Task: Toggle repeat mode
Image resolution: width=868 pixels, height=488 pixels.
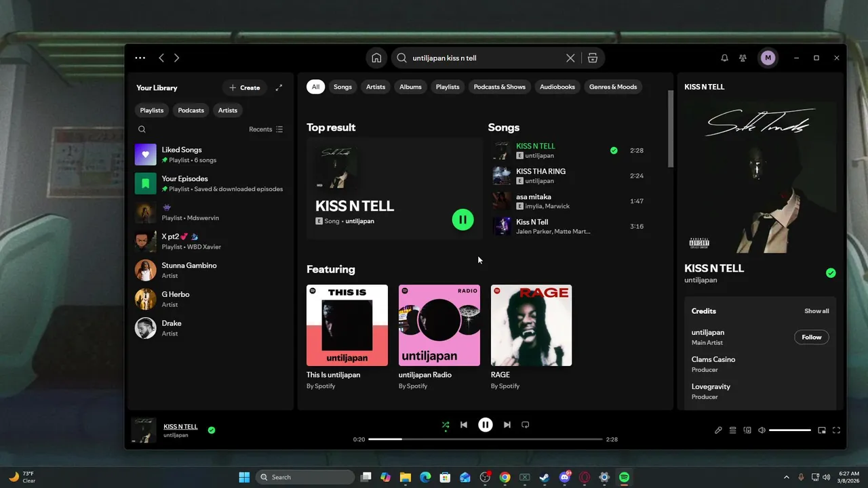Action: tap(526, 425)
